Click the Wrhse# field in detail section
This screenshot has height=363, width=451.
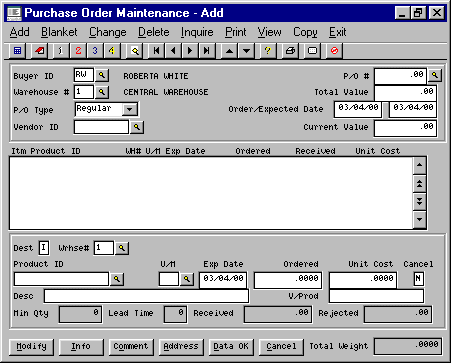click(104, 248)
